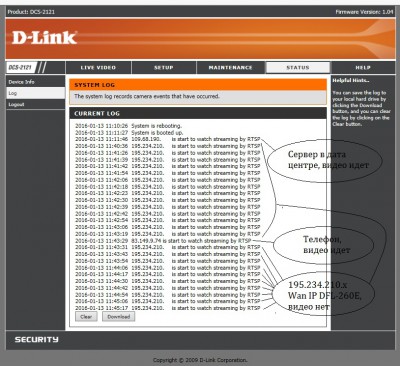Click Logout in the sidebar

[x=35, y=104]
